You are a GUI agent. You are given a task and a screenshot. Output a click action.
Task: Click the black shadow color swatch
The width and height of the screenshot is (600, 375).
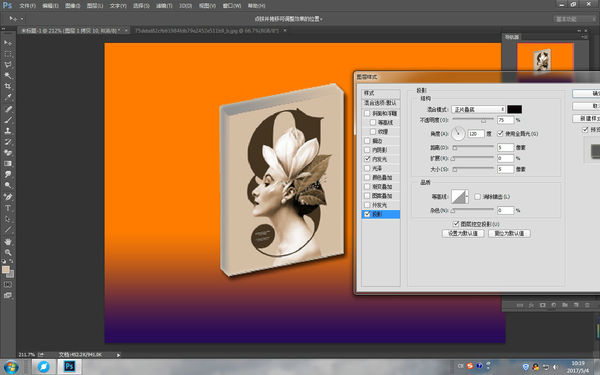pos(514,109)
